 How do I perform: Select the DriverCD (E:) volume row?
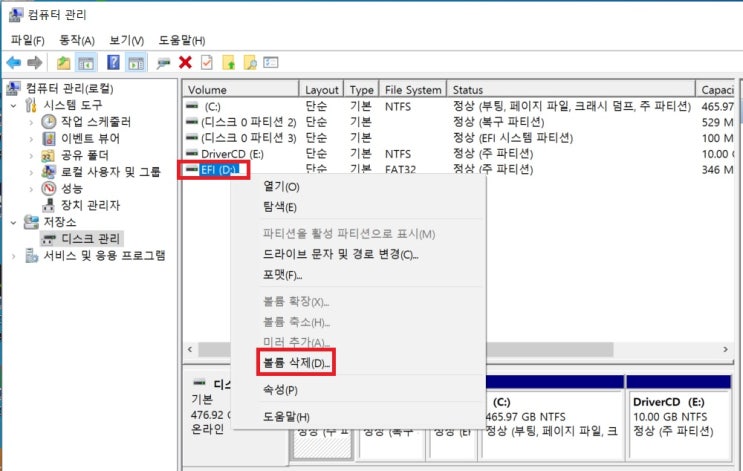click(459, 154)
